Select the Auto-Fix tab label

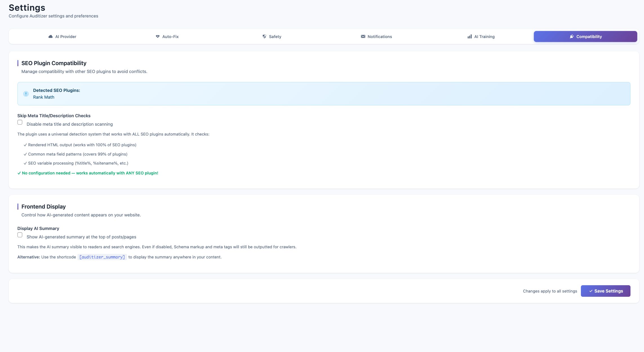(x=170, y=37)
